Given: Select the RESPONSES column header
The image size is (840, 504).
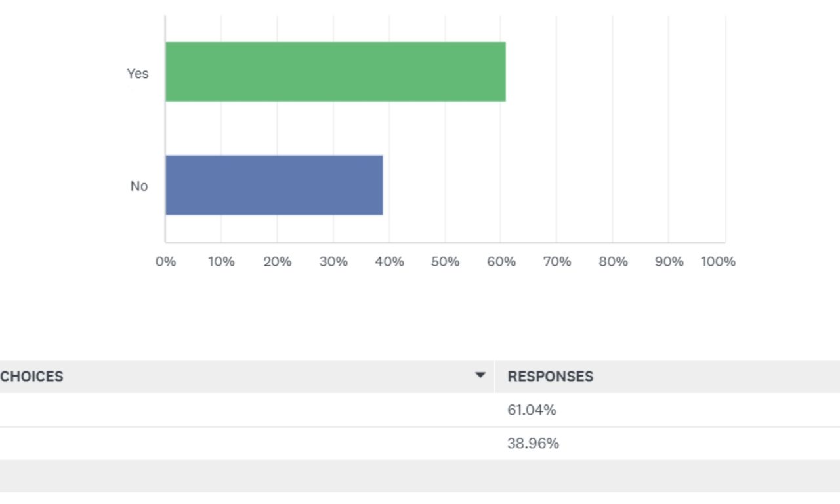Looking at the screenshot, I should (550, 377).
